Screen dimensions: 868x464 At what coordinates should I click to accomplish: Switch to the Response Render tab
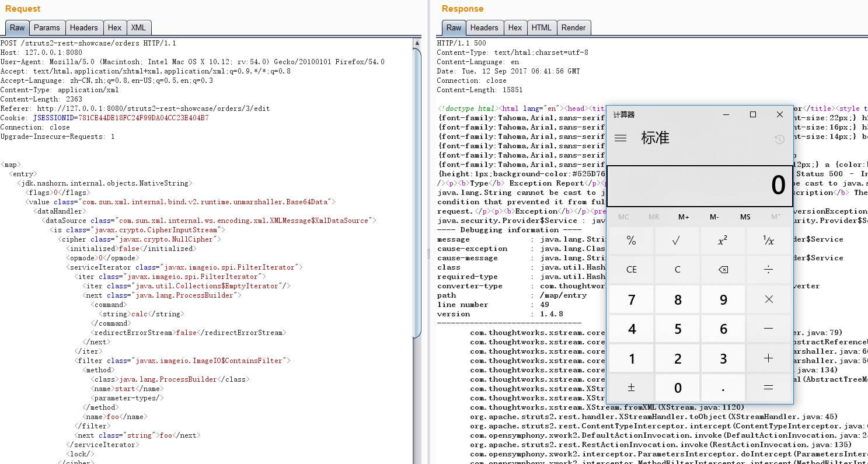point(573,27)
